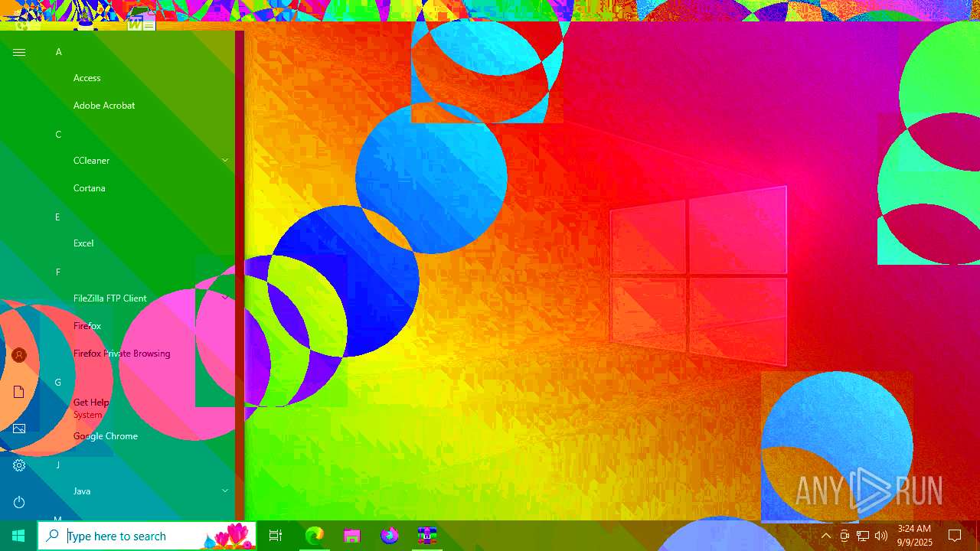Open the Pictures icon in Start rail

click(x=19, y=429)
